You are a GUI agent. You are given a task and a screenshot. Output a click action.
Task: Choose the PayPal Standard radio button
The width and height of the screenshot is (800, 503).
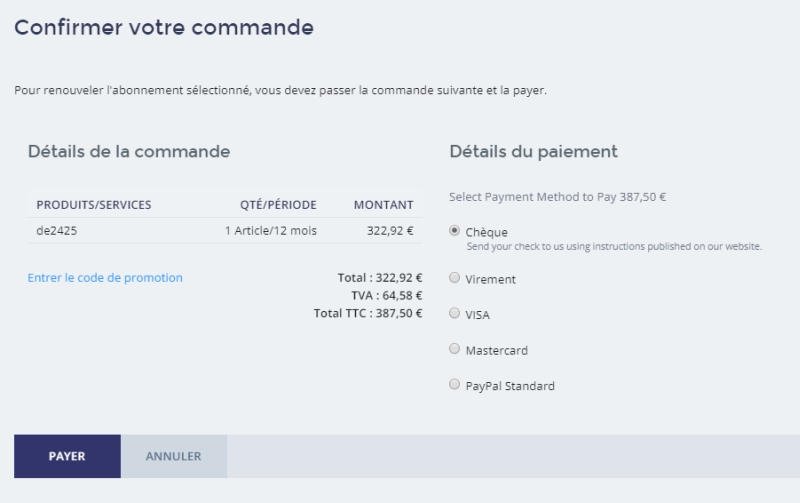click(x=455, y=384)
